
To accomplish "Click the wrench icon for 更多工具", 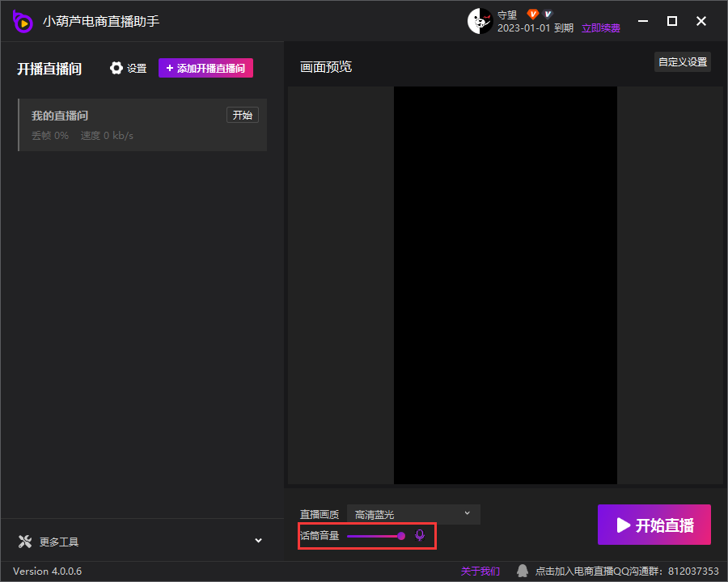I will coord(24,542).
